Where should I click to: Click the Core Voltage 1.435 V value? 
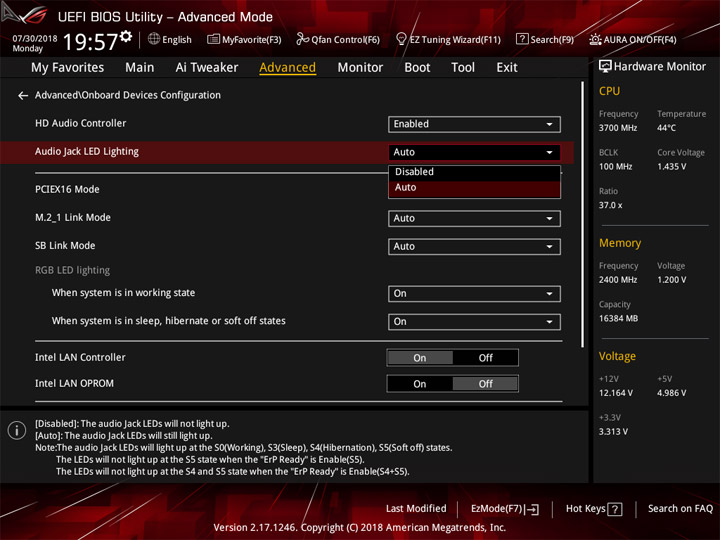pyautogui.click(x=672, y=167)
